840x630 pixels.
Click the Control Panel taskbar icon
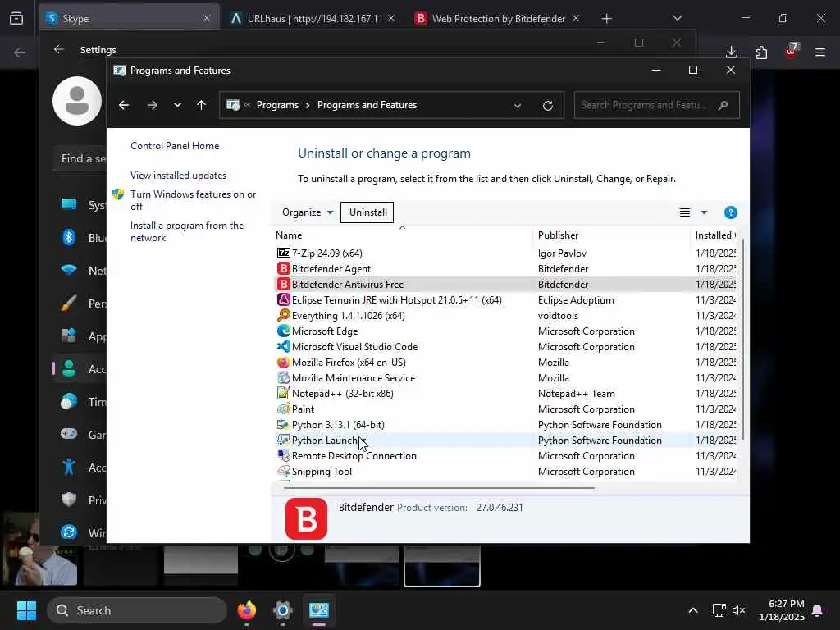(x=319, y=610)
